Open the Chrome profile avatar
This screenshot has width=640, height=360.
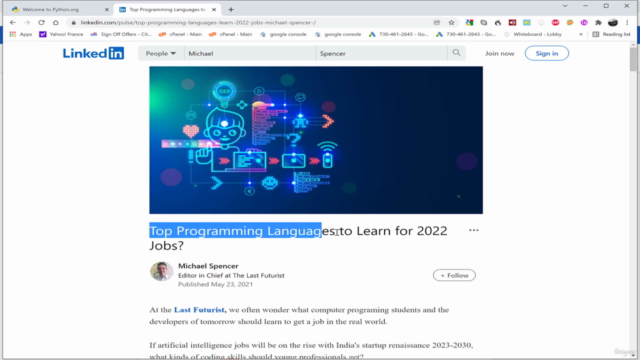pos(613,22)
